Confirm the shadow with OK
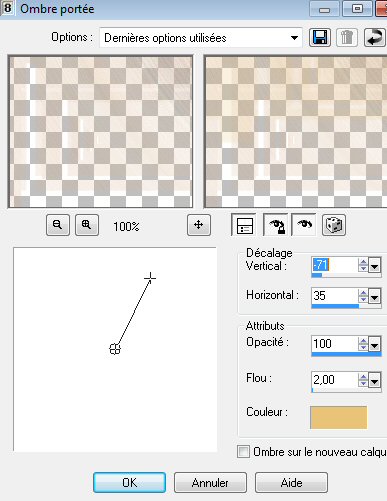This screenshot has width=387, height=501. click(129, 482)
